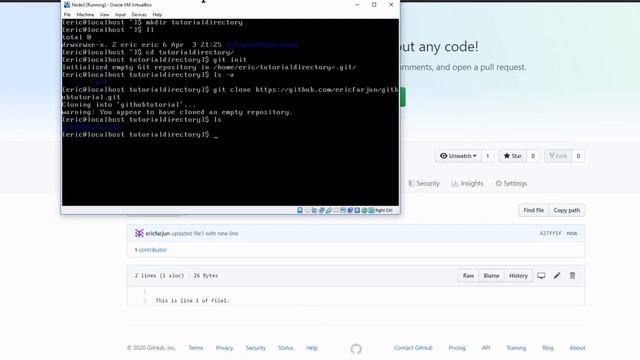The image size is (640, 360).
Task: Click the watchers count 1
Action: point(487,156)
